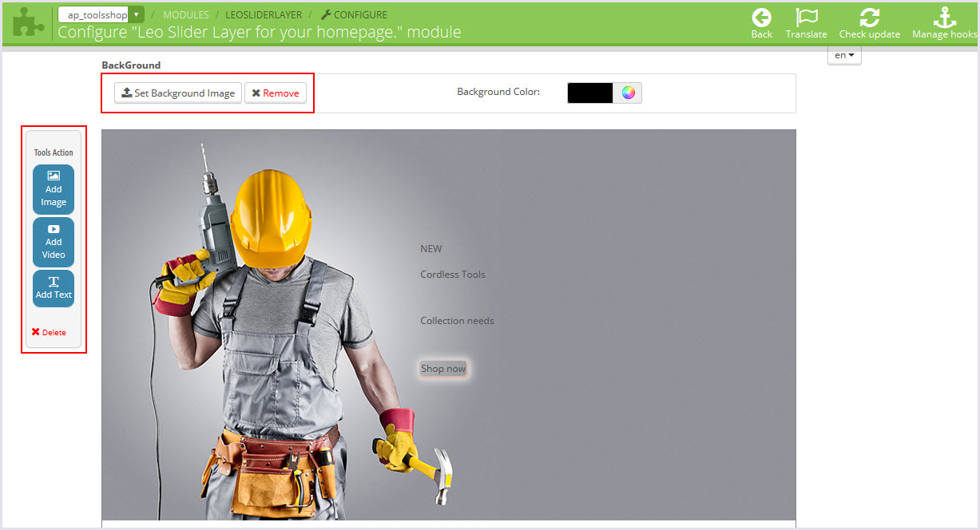Select the Collection needs text layer
The width and height of the screenshot is (980, 530).
pos(457,321)
